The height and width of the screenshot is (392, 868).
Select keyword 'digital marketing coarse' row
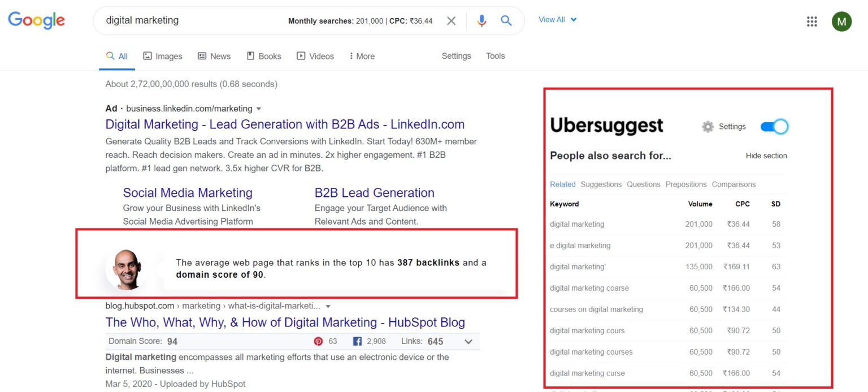point(668,288)
